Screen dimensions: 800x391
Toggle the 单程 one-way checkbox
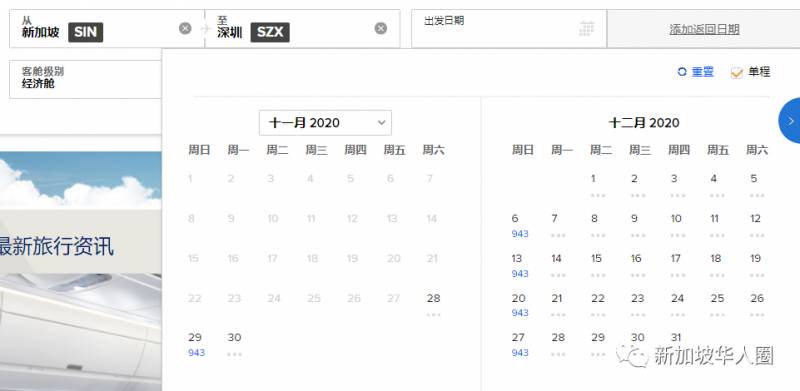point(736,72)
